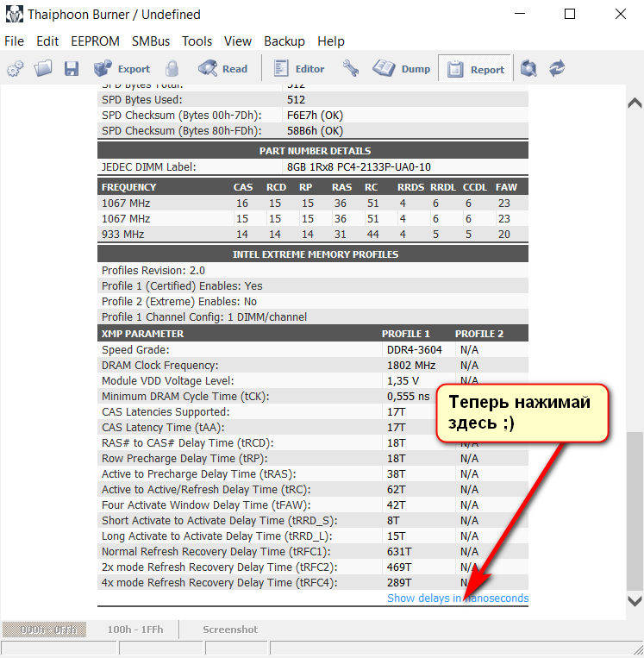Viewport: 644px width, 658px height.
Task: Close the Thaiphoon Burner window
Action: pos(621,14)
